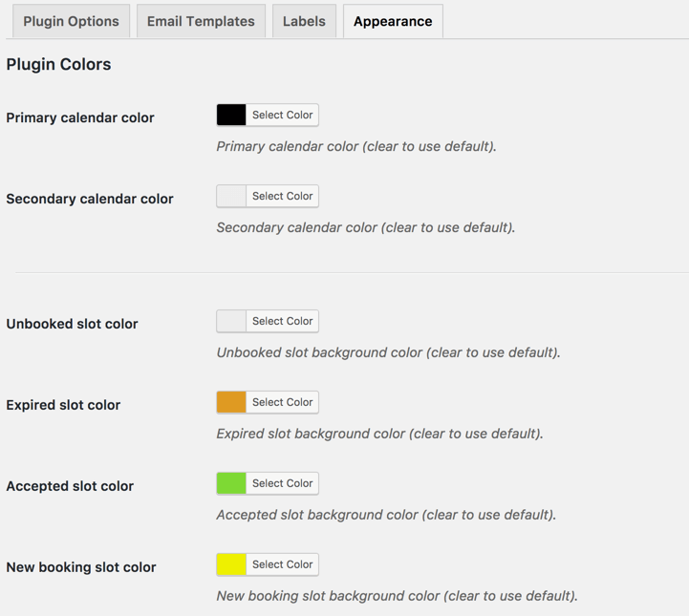The width and height of the screenshot is (689, 616).
Task: Choose Select Color for New booking slot
Action: [x=282, y=565]
